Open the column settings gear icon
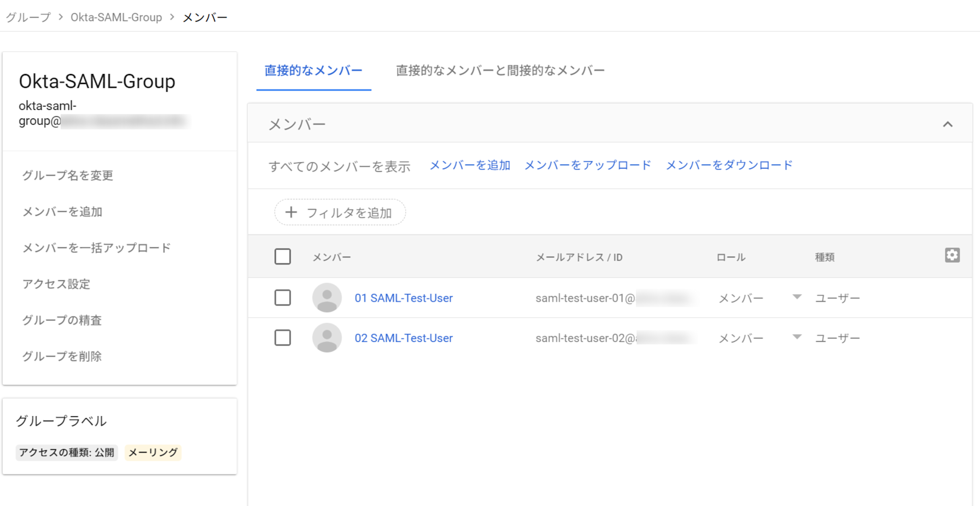Image resolution: width=980 pixels, height=506 pixels. coord(952,255)
